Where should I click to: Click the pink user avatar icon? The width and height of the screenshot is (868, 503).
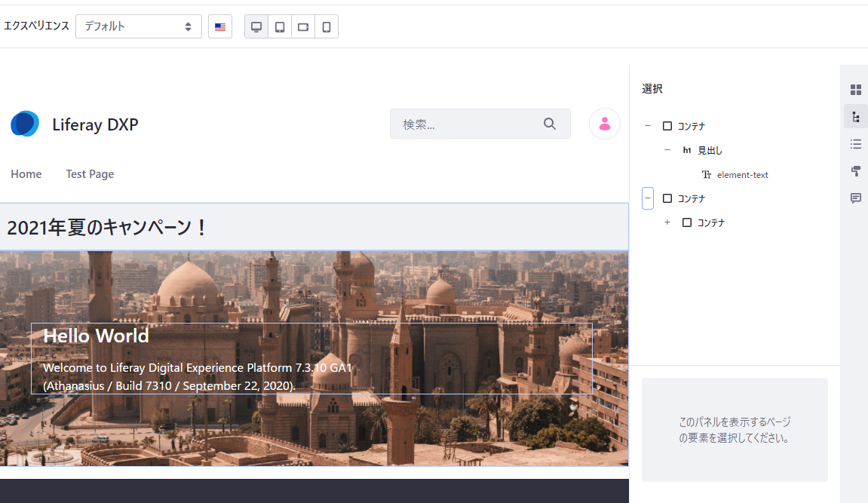point(604,124)
